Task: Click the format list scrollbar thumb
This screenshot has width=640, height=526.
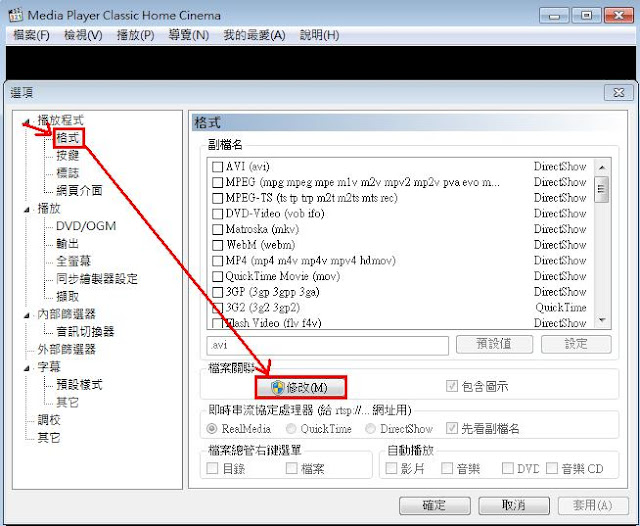Action: point(602,189)
